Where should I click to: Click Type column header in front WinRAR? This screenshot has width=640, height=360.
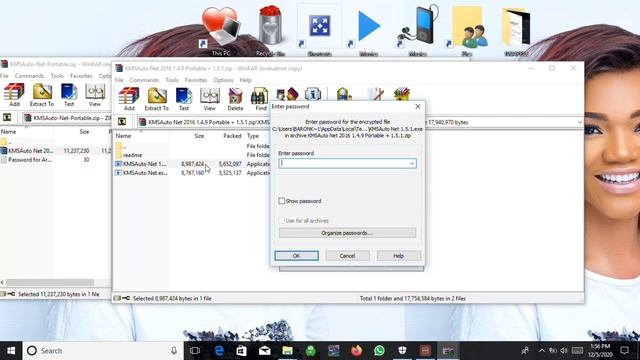pos(253,136)
